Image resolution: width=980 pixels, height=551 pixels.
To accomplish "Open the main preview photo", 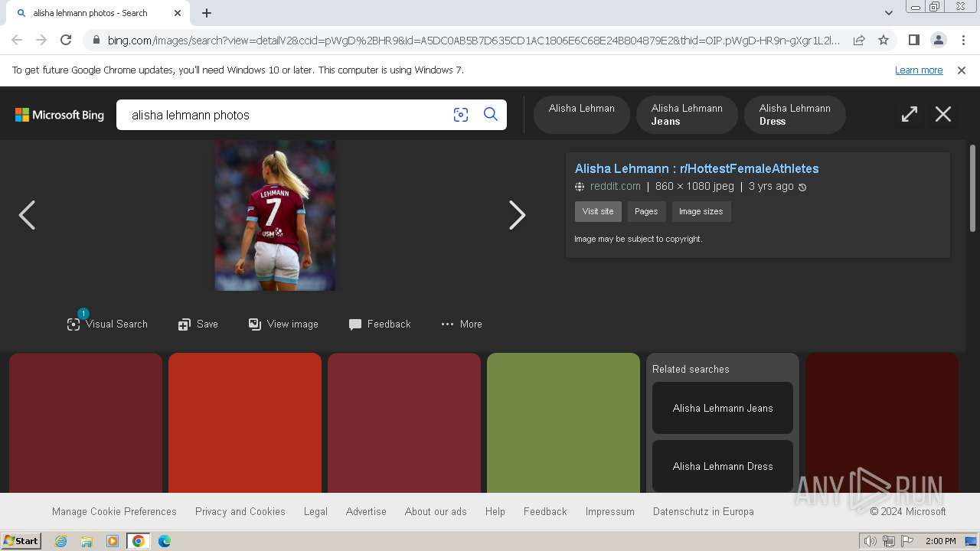I will pos(275,215).
